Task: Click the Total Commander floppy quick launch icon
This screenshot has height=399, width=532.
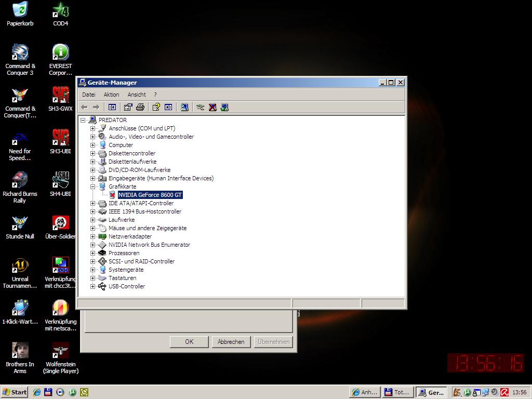Action: pyautogui.click(x=48, y=392)
